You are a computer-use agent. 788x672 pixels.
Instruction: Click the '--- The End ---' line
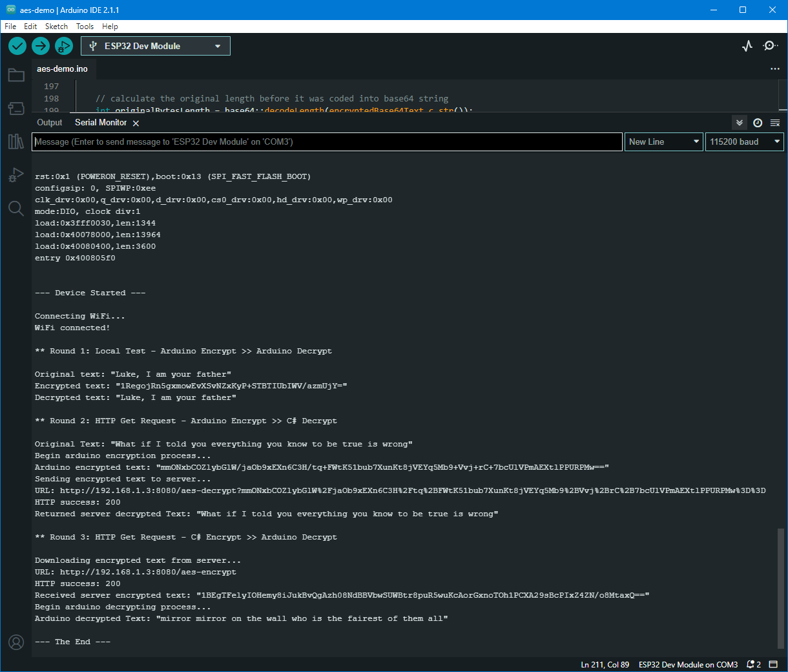[73, 642]
